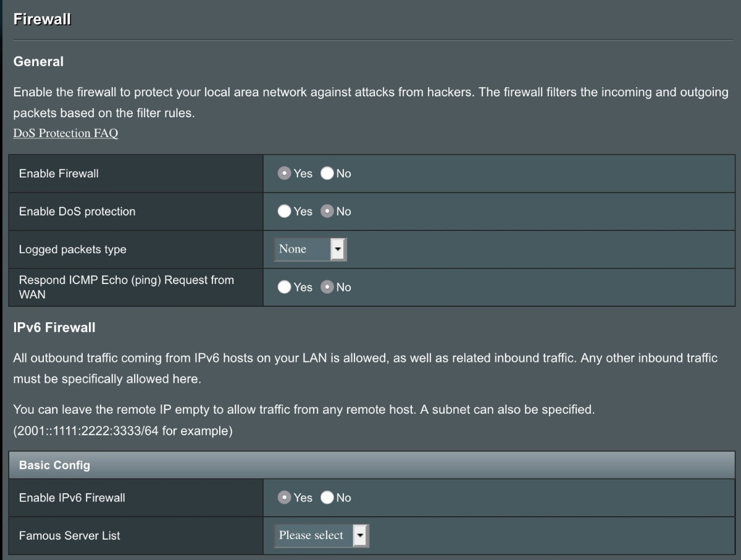Choose No for Enable DoS protection
The image size is (741, 560).
[x=327, y=211]
